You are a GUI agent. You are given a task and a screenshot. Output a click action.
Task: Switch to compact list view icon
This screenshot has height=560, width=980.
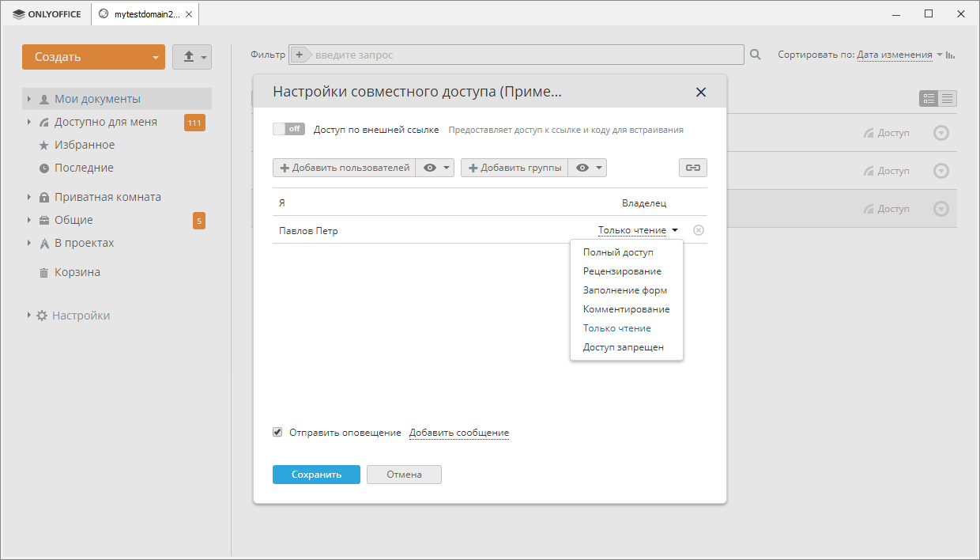click(x=948, y=99)
